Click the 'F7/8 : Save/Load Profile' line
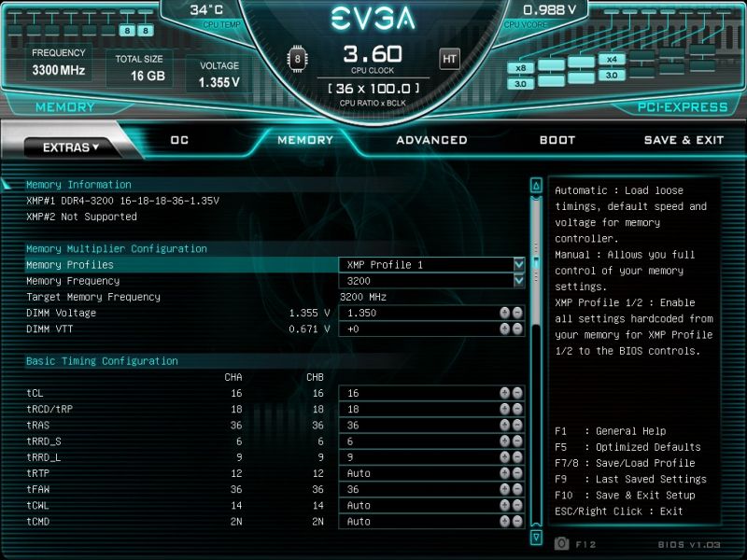 pos(625,463)
